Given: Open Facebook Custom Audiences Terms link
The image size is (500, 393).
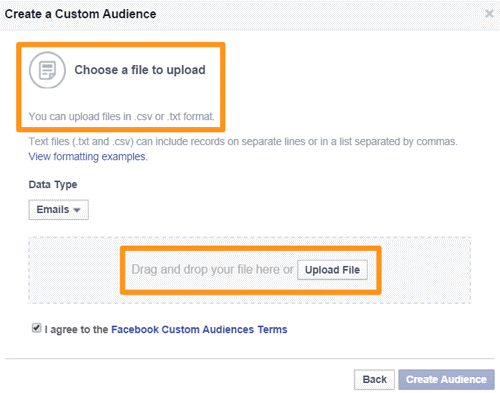Looking at the screenshot, I should tap(199, 329).
